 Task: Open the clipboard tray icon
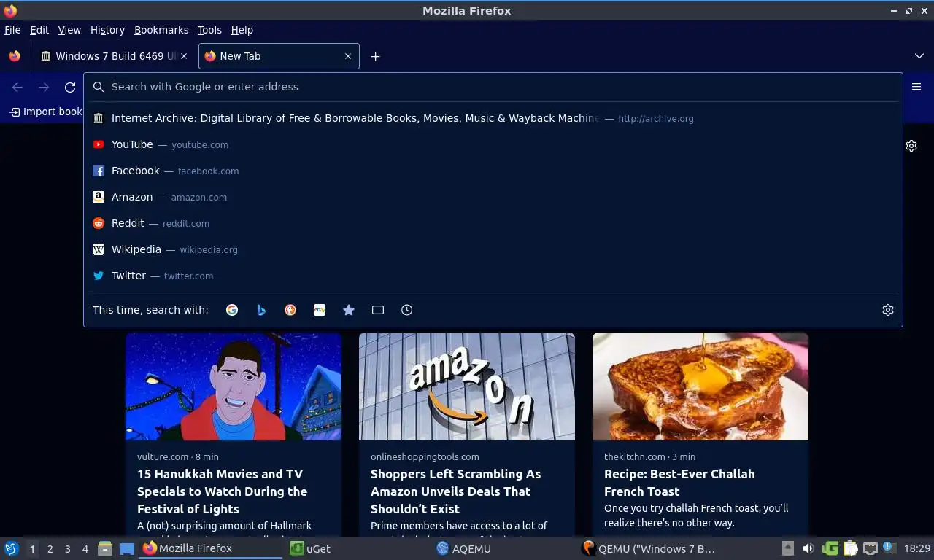point(850,548)
